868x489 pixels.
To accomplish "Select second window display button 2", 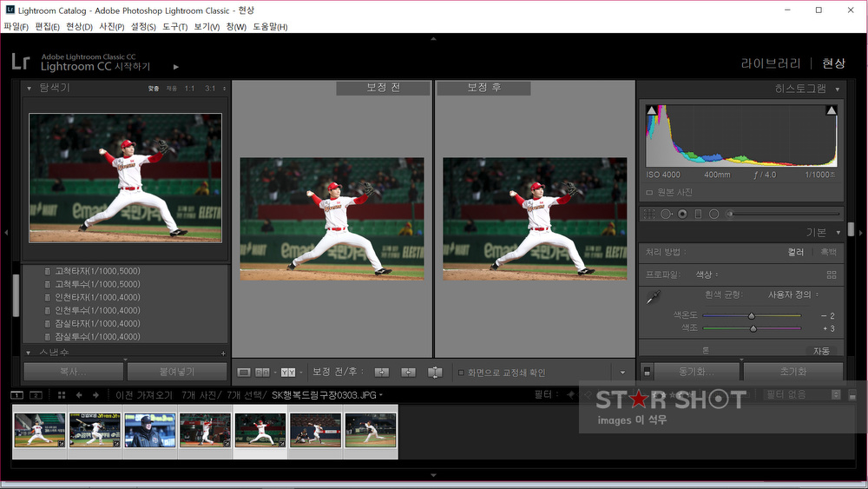I will (x=36, y=395).
